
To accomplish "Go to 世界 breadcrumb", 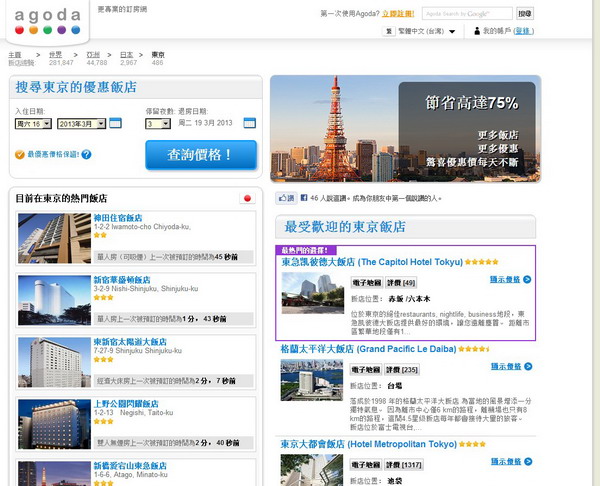I will click(55, 55).
